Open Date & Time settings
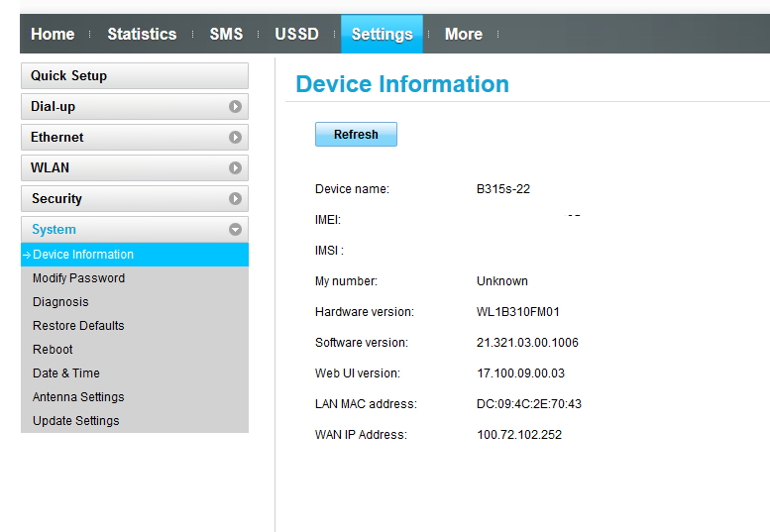The image size is (770, 532). pyautogui.click(x=66, y=373)
